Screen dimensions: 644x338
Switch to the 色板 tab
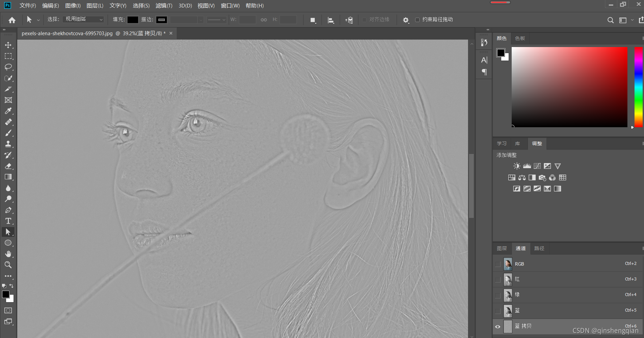point(520,38)
